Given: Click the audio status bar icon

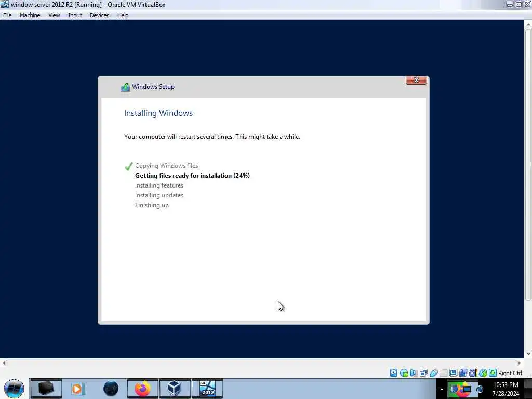Looking at the screenshot, I should click(413, 373).
